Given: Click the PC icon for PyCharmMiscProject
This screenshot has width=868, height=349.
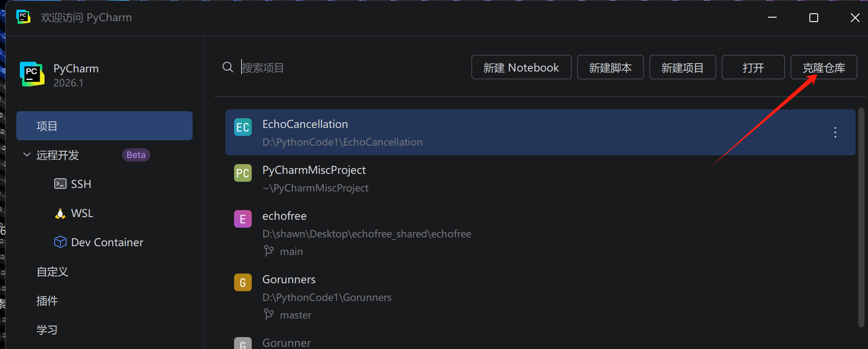Looking at the screenshot, I should [243, 173].
